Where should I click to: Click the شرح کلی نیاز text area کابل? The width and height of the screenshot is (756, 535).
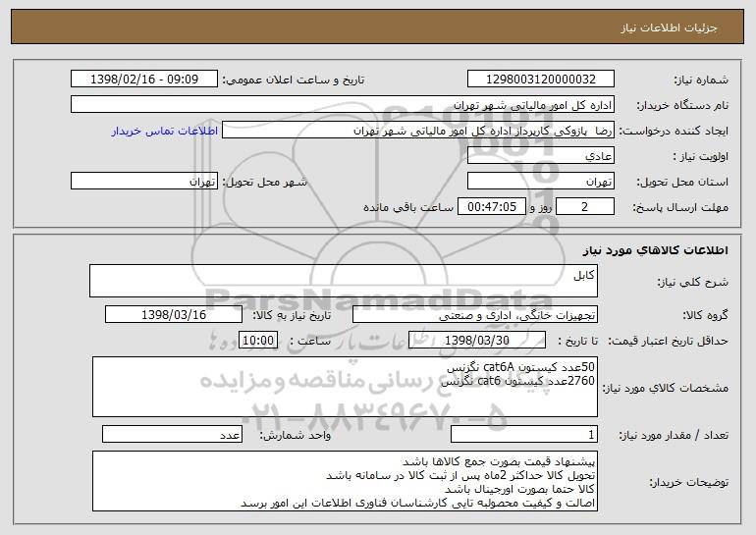click(x=344, y=281)
